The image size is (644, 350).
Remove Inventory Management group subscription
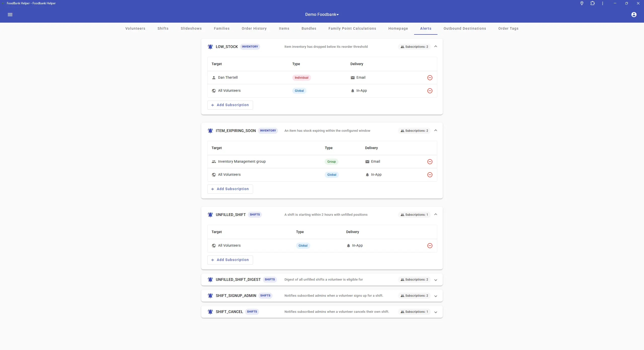point(430,162)
